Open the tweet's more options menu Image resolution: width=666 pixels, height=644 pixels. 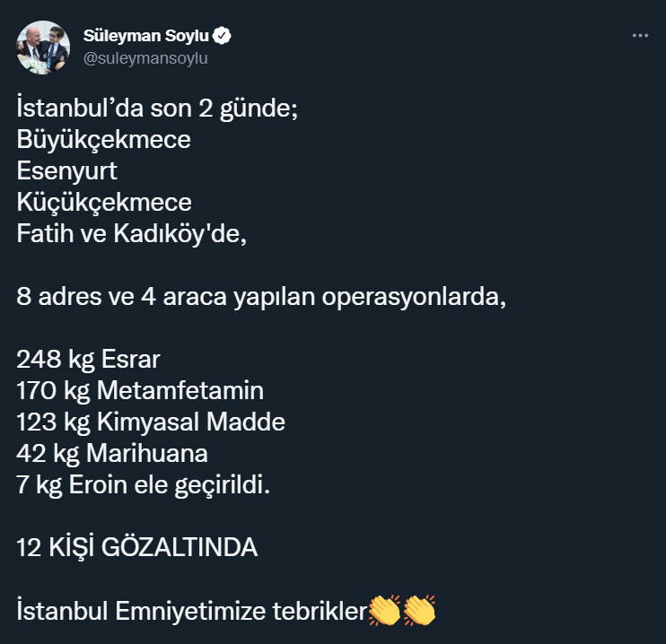coord(640,36)
